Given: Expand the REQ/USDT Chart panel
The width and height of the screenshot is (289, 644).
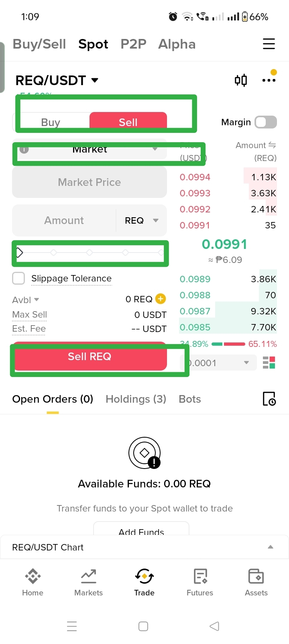Looking at the screenshot, I should tap(144, 547).
